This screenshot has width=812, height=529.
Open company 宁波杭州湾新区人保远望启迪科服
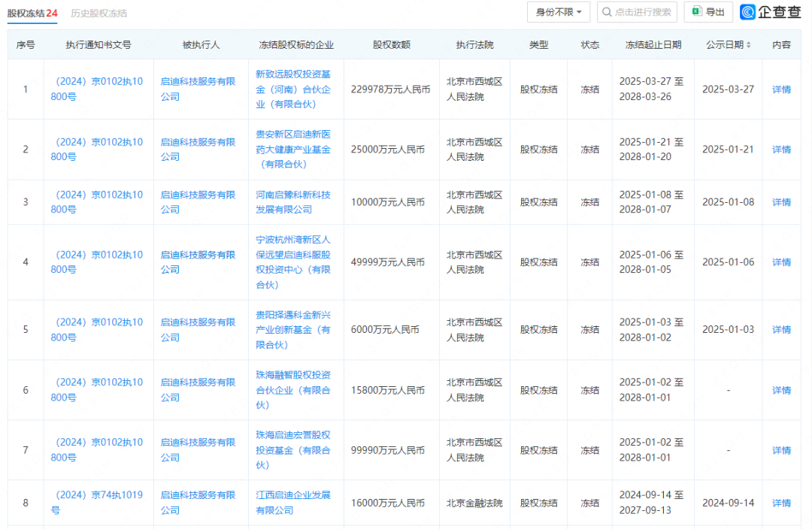(x=293, y=262)
